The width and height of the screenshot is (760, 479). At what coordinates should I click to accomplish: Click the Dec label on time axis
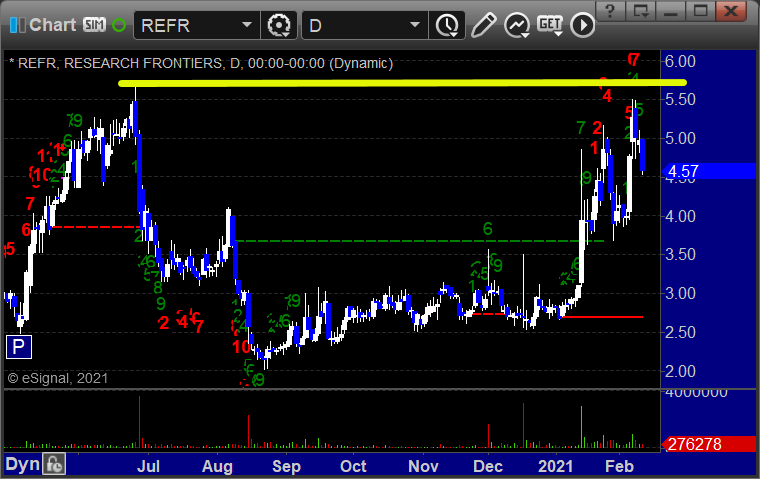click(x=488, y=466)
